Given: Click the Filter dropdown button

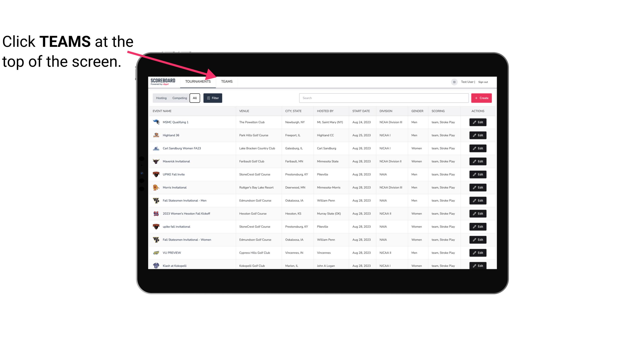Looking at the screenshot, I should click(213, 98).
